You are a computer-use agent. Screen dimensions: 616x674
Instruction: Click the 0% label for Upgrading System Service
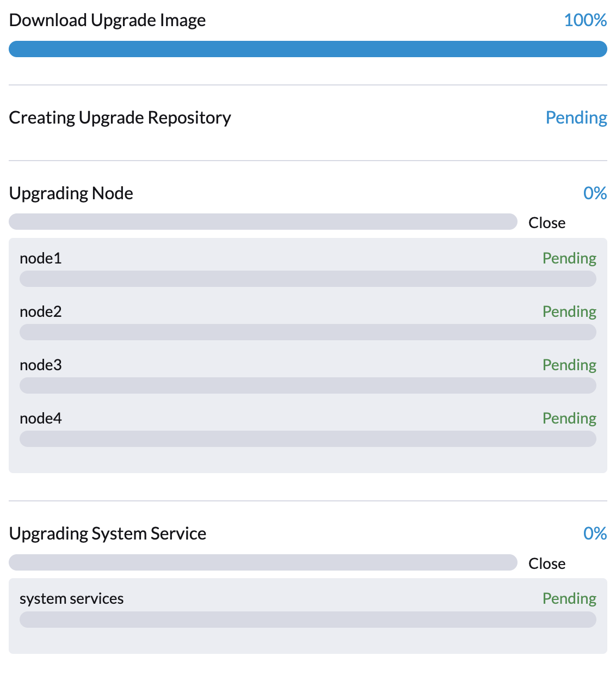point(595,534)
